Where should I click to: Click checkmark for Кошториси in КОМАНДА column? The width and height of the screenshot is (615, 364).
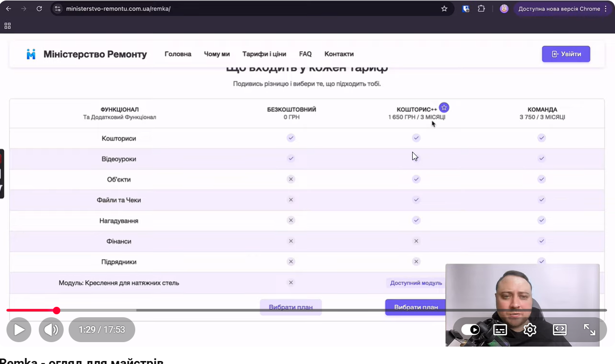pos(542,138)
